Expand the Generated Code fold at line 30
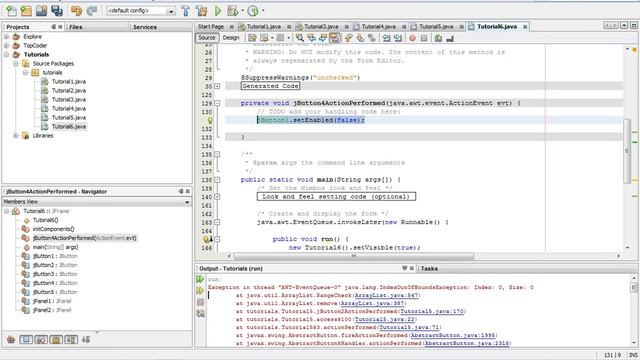This screenshot has height=360, width=640. [x=217, y=86]
